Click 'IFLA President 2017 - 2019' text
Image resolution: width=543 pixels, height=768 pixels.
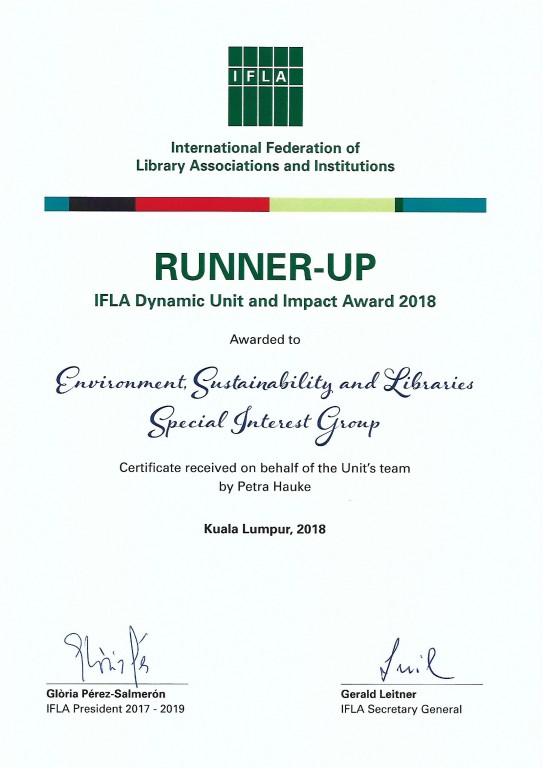point(116,709)
